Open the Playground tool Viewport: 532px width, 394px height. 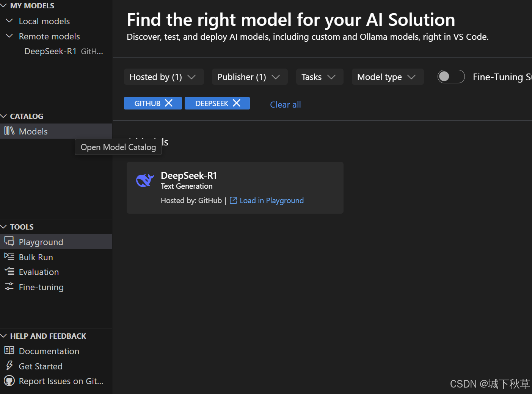click(x=56, y=242)
